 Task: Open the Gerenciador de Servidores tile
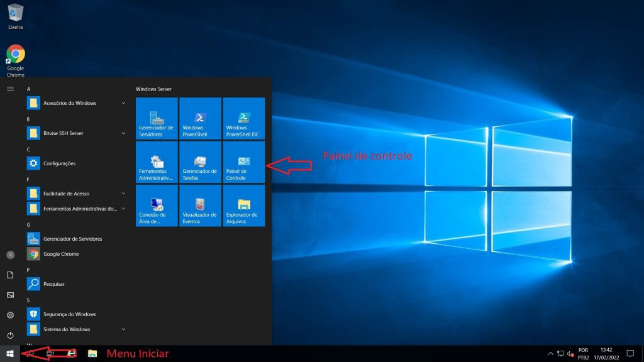[157, 119]
